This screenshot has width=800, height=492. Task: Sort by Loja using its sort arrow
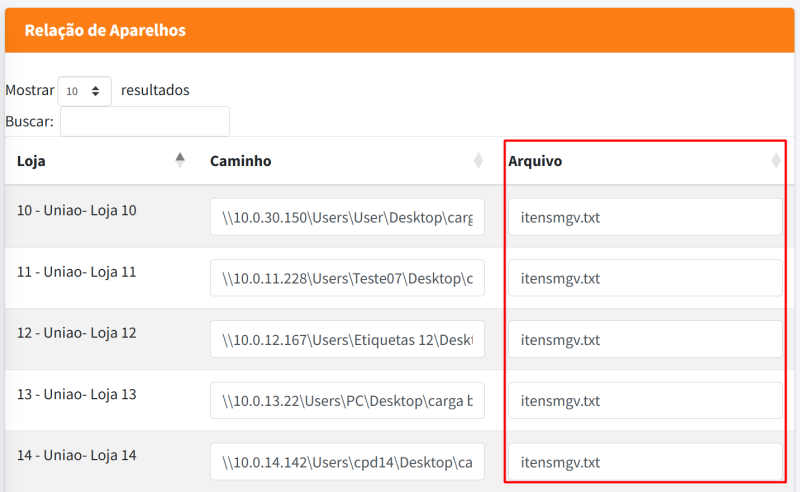click(180, 160)
